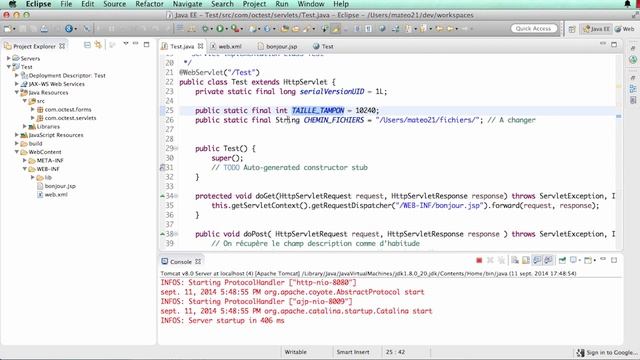Minimize the Project Explorer view

tap(136, 43)
